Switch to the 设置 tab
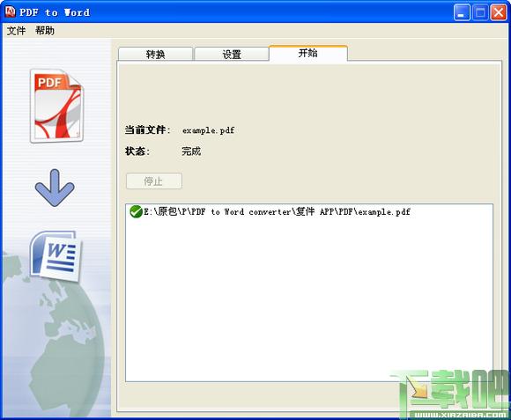This screenshot has height=420, width=511. click(232, 54)
